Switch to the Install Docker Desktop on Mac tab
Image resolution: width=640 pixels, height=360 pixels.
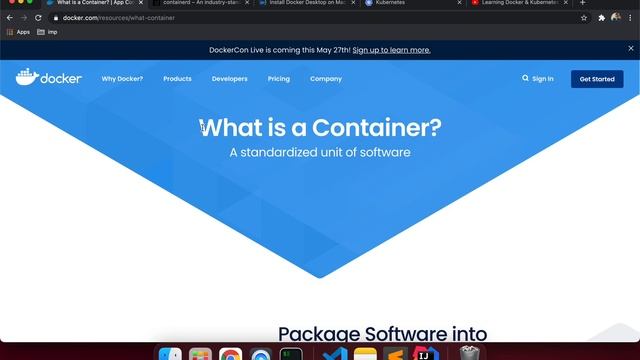coord(307,3)
